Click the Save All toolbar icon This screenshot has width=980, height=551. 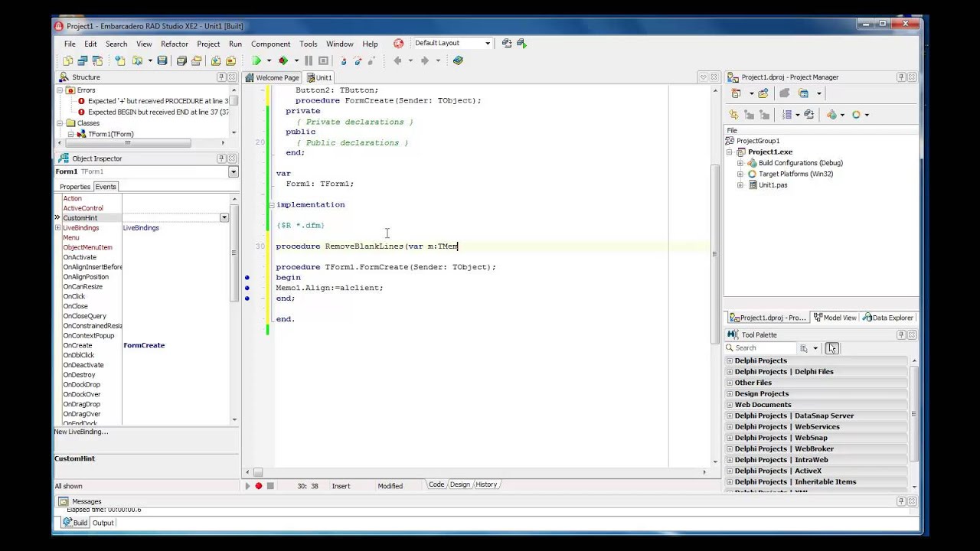tap(181, 60)
